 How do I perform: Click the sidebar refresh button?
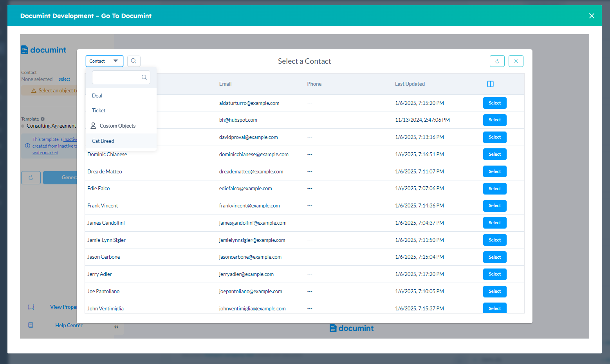pos(31,178)
